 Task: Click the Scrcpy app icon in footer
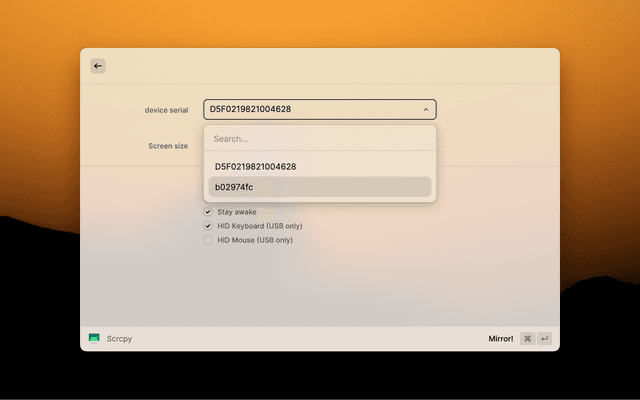click(x=94, y=339)
